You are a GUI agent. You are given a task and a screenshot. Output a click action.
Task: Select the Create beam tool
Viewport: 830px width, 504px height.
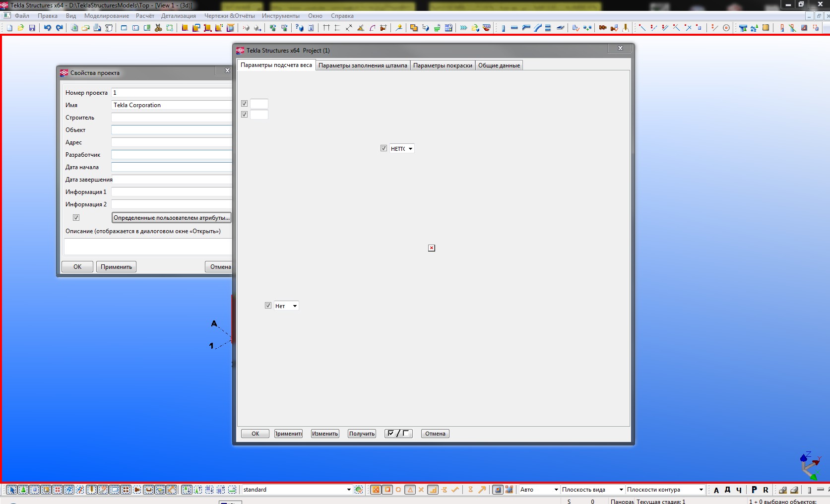(x=514, y=28)
